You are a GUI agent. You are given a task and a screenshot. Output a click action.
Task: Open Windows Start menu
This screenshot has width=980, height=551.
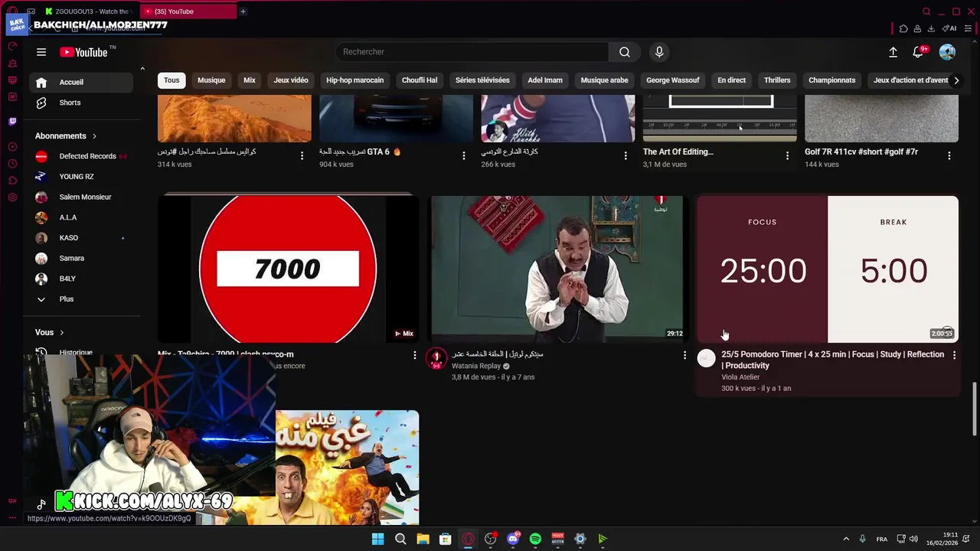click(x=377, y=539)
